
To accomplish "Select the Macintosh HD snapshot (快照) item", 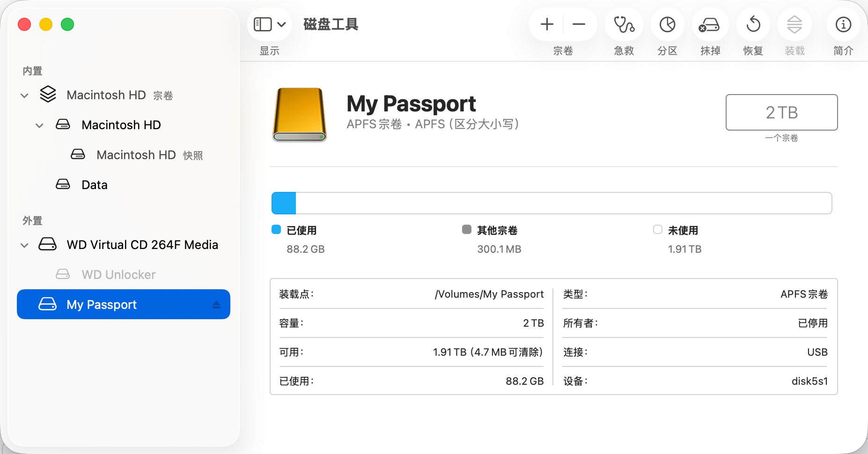I will pos(136,155).
